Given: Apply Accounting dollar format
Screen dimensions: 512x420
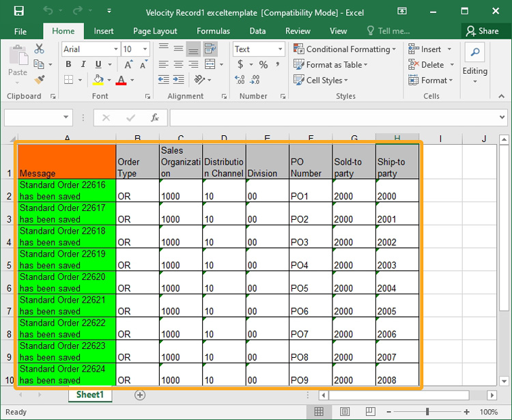Looking at the screenshot, I should tap(240, 64).
